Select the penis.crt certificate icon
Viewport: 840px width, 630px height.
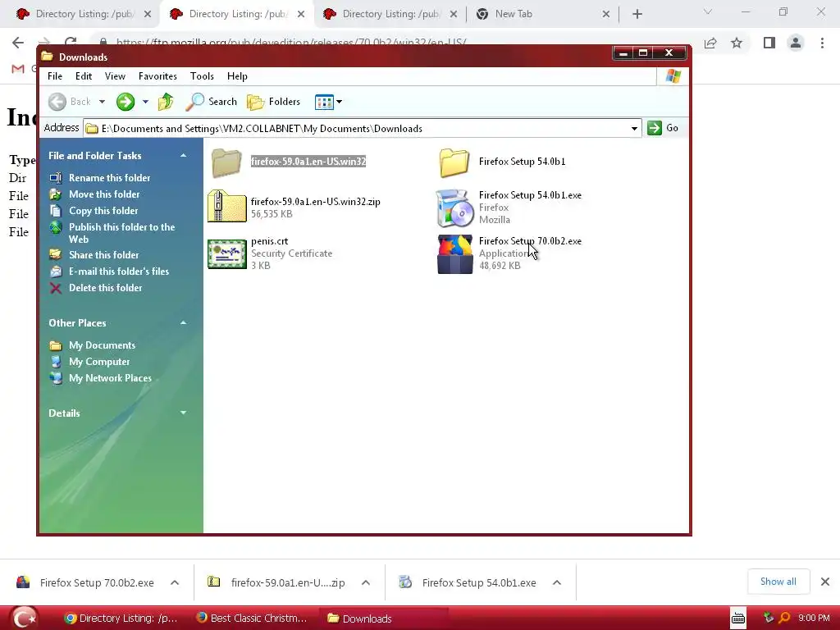tap(226, 254)
